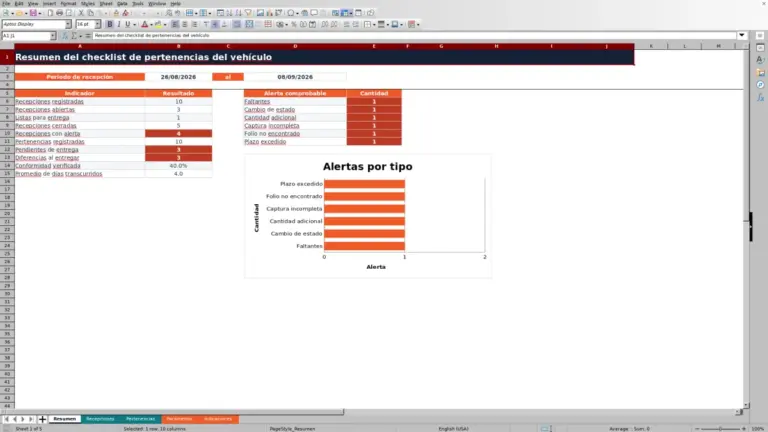Open the Format menu
768x432 pixels.
point(68,3)
